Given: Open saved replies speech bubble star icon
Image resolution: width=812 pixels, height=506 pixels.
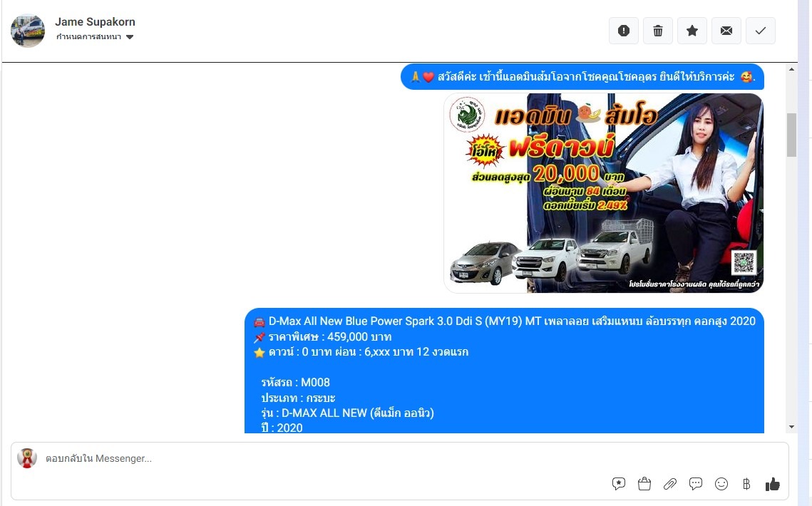Looking at the screenshot, I should click(x=618, y=484).
